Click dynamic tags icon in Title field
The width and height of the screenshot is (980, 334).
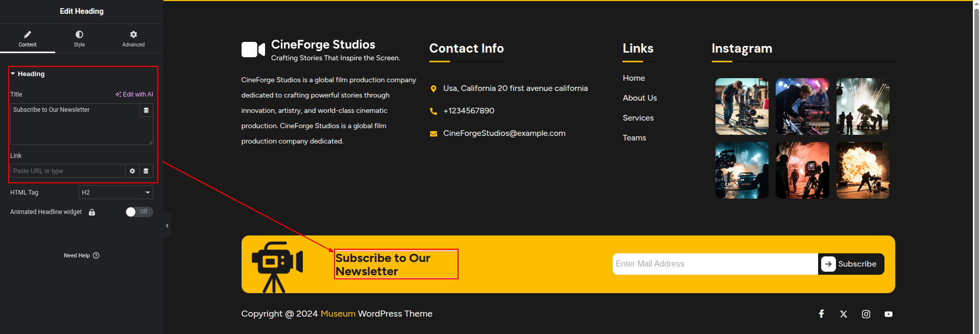coord(146,110)
